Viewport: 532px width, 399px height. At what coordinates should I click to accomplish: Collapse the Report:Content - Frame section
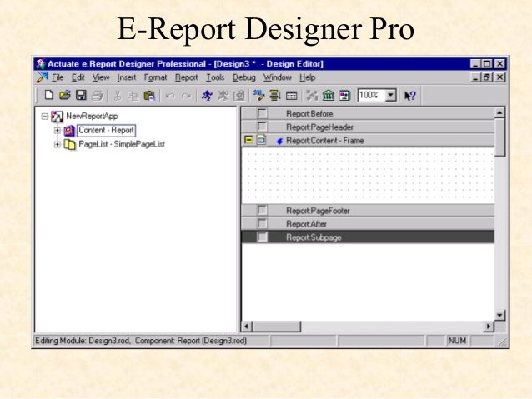[x=248, y=140]
